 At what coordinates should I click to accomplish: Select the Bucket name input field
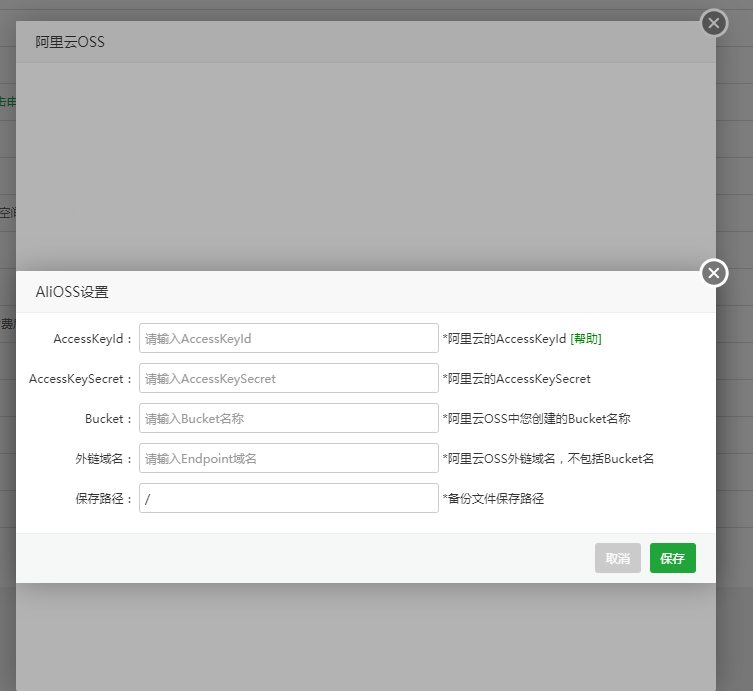(x=289, y=418)
